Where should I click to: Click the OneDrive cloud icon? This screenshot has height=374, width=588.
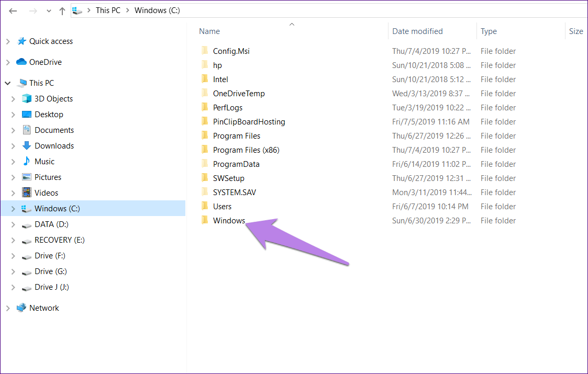pos(21,61)
